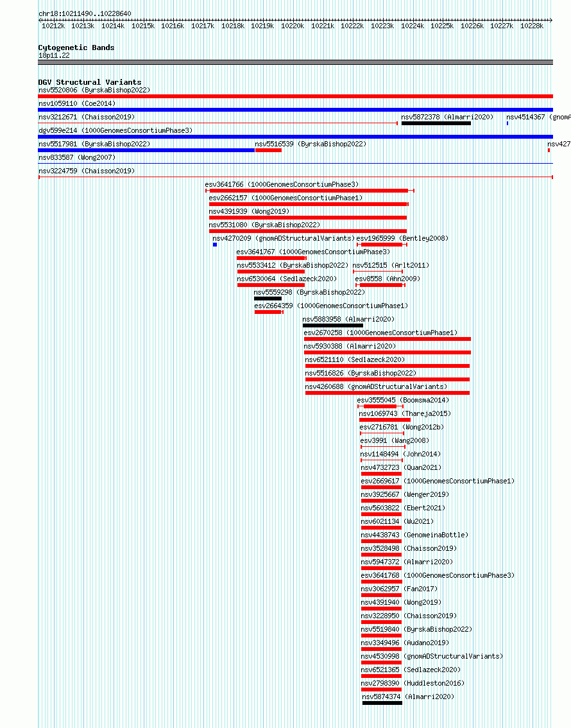Click esv8558 (Ahn2009) variant label
This screenshot has width=571, height=728.
[x=388, y=279]
